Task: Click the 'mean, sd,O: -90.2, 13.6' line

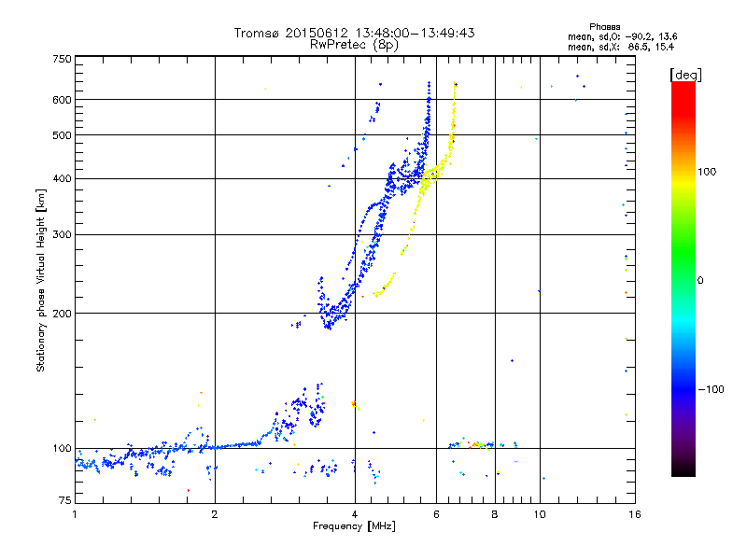Action: (622, 36)
